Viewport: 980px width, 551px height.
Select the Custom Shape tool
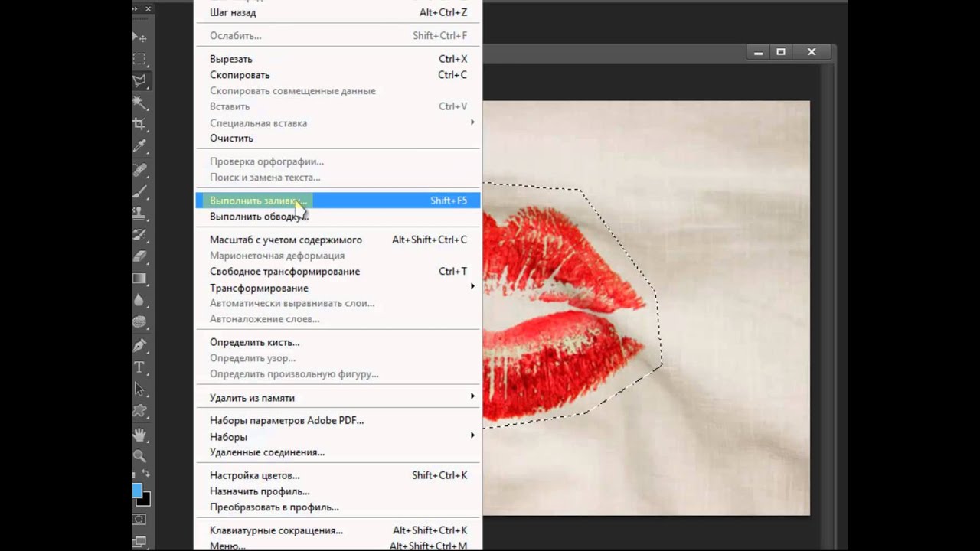click(x=140, y=411)
